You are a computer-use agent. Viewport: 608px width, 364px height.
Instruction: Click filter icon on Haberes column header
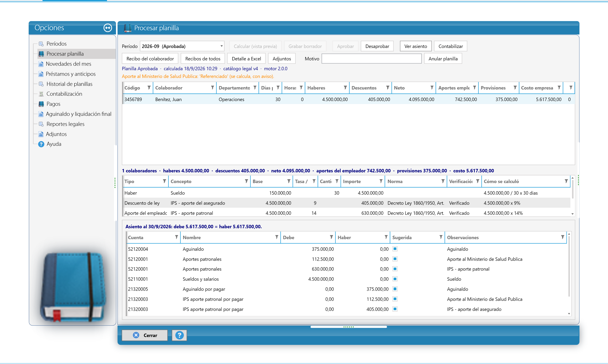[345, 88]
